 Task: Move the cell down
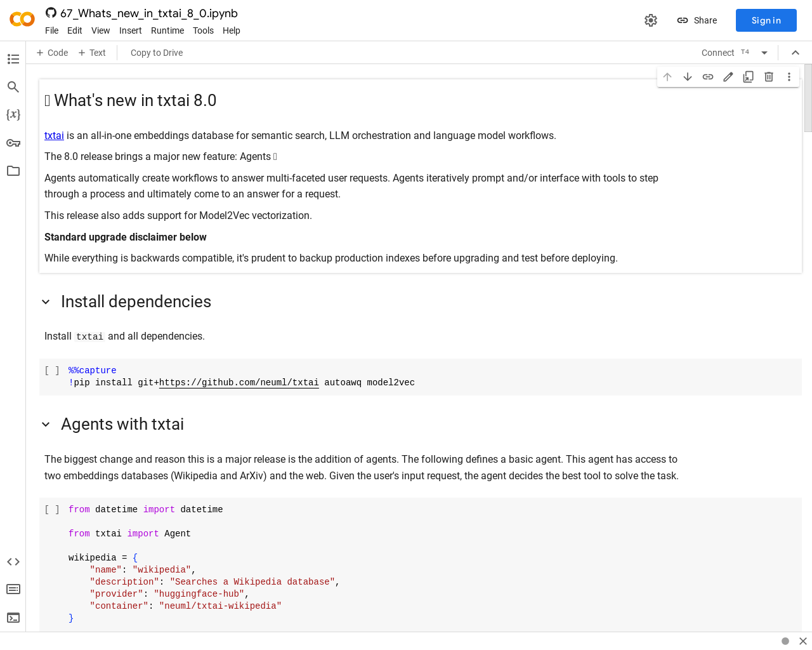point(688,77)
